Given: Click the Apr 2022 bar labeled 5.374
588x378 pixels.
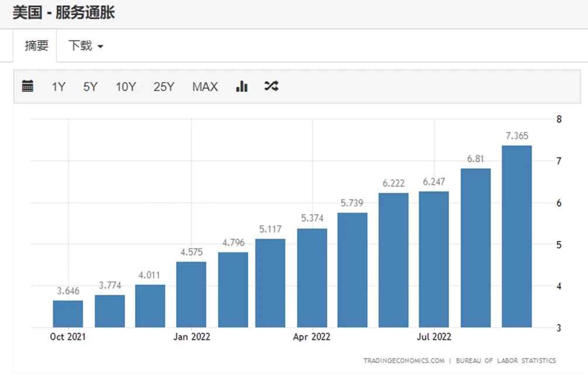Looking at the screenshot, I should click(312, 278).
